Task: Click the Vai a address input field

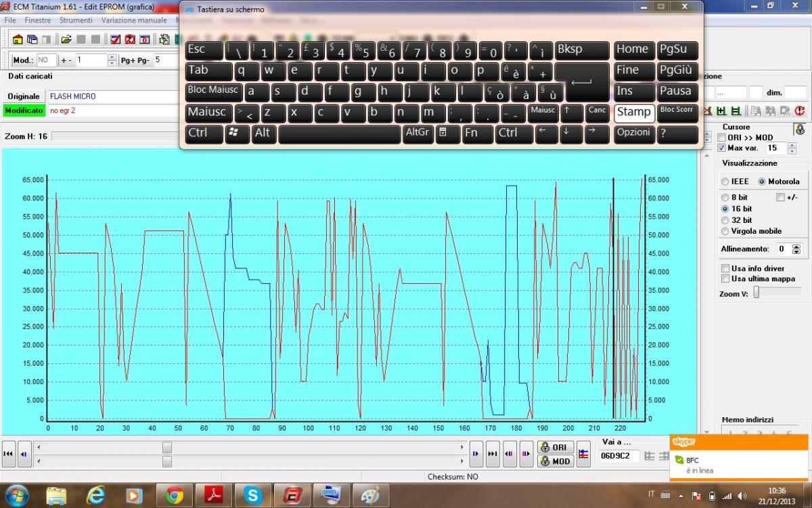Action: pyautogui.click(x=618, y=456)
